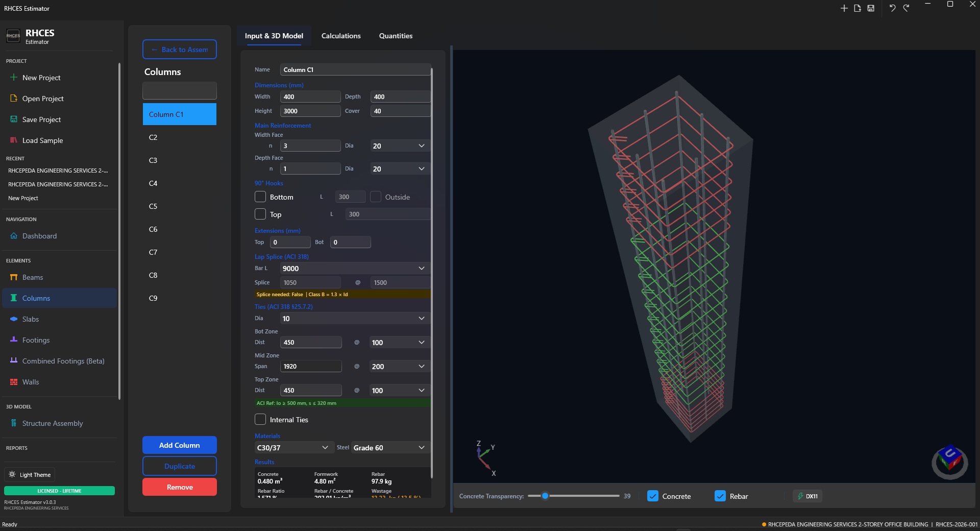Select column C5 in the list

pos(180,206)
